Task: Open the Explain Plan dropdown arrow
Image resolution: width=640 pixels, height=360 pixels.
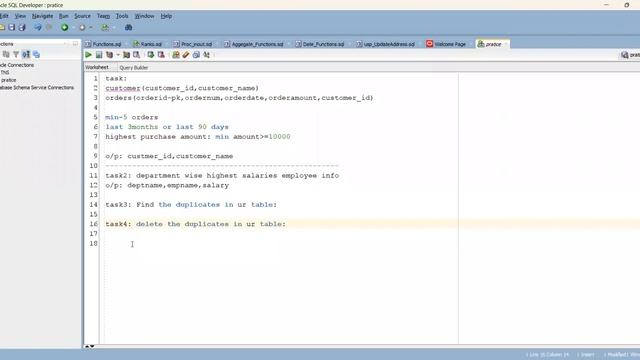Action: [118, 55]
